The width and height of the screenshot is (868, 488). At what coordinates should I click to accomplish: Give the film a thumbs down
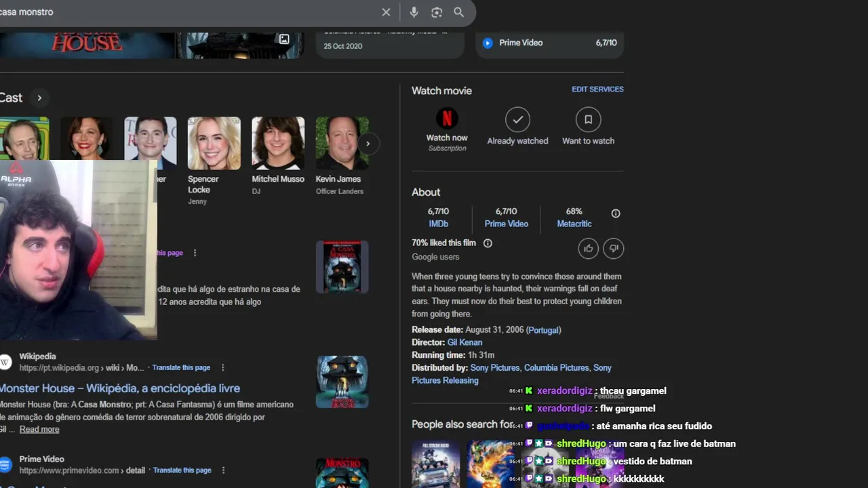click(x=614, y=249)
